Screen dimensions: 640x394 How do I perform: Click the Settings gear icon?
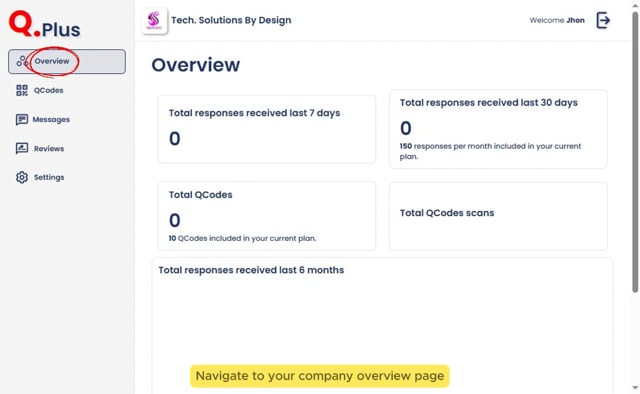coord(22,177)
